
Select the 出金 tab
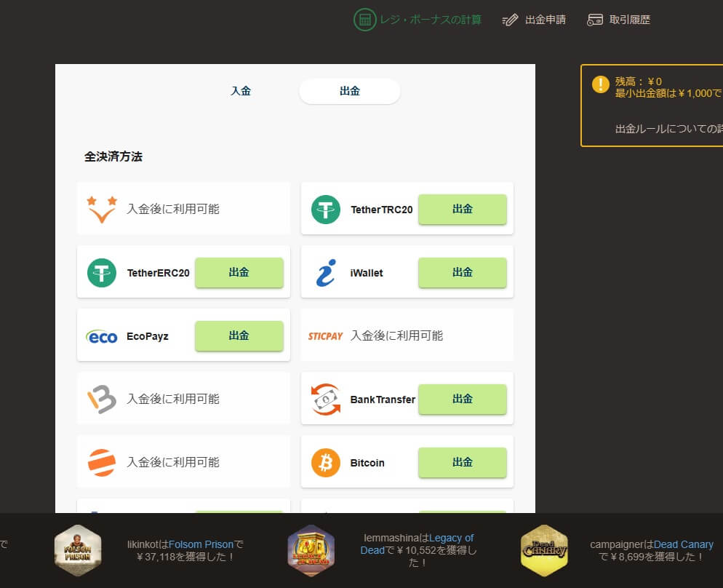(350, 91)
